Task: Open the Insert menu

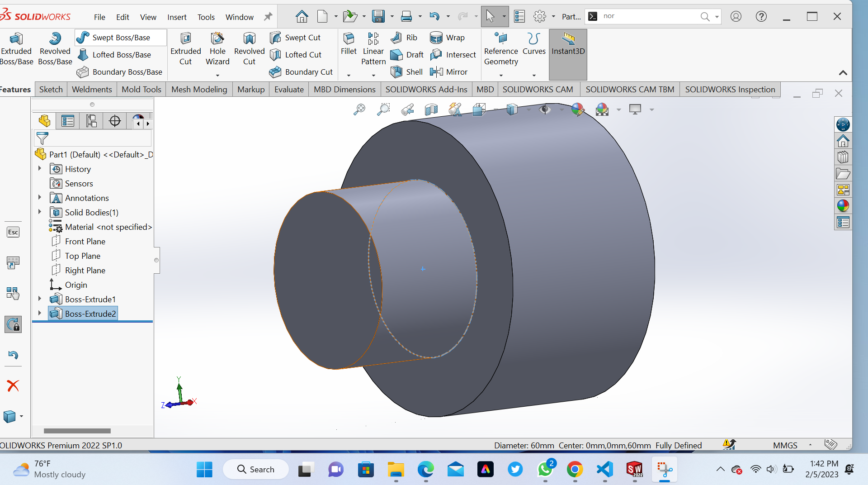Action: pyautogui.click(x=177, y=17)
